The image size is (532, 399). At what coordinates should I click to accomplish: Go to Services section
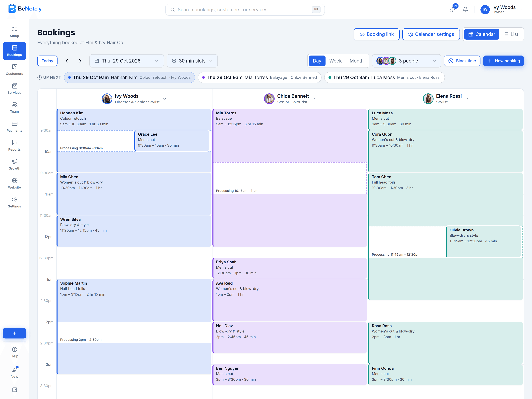click(14, 89)
